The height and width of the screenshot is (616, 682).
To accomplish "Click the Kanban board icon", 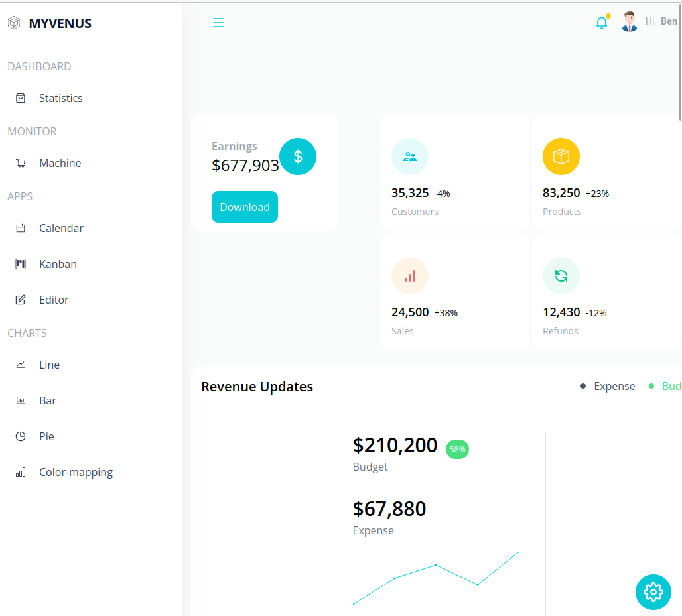I will 21,264.
